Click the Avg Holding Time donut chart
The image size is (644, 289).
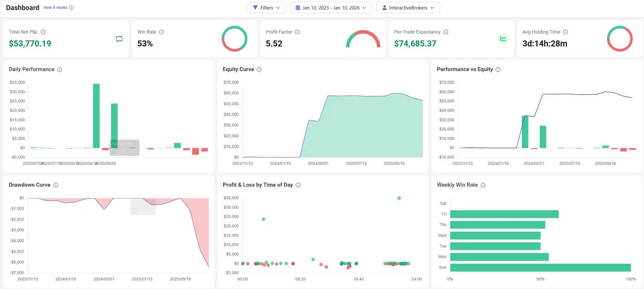click(620, 38)
